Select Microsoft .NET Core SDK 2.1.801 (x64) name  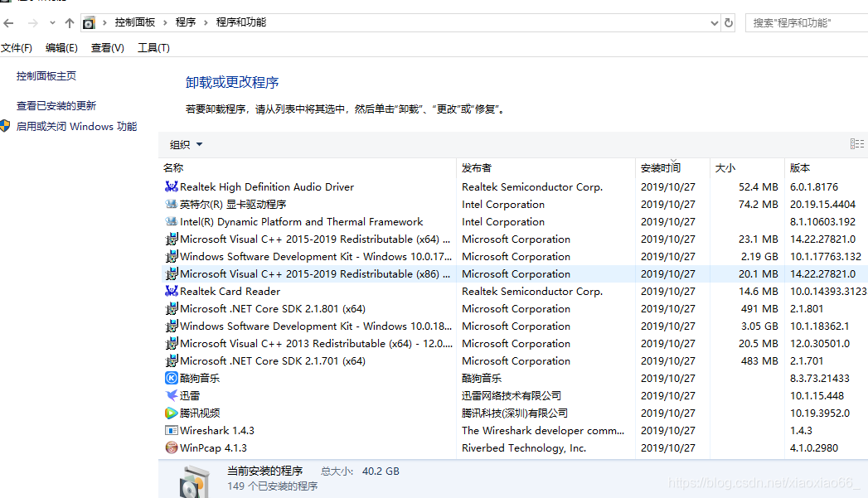[273, 309]
